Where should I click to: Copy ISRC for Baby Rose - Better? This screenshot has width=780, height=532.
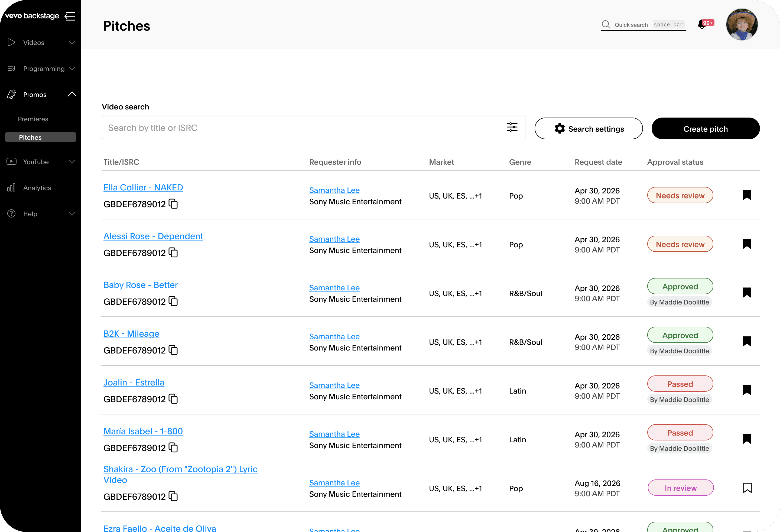click(173, 301)
